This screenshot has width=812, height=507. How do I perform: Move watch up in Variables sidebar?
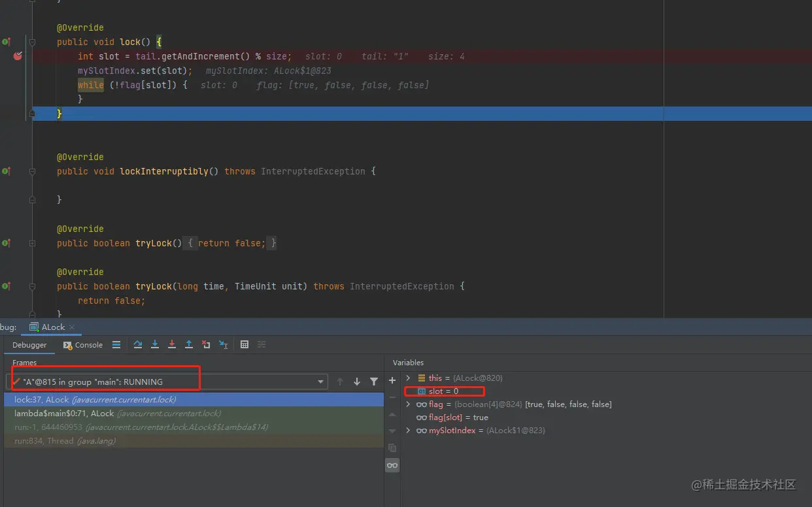pos(392,414)
